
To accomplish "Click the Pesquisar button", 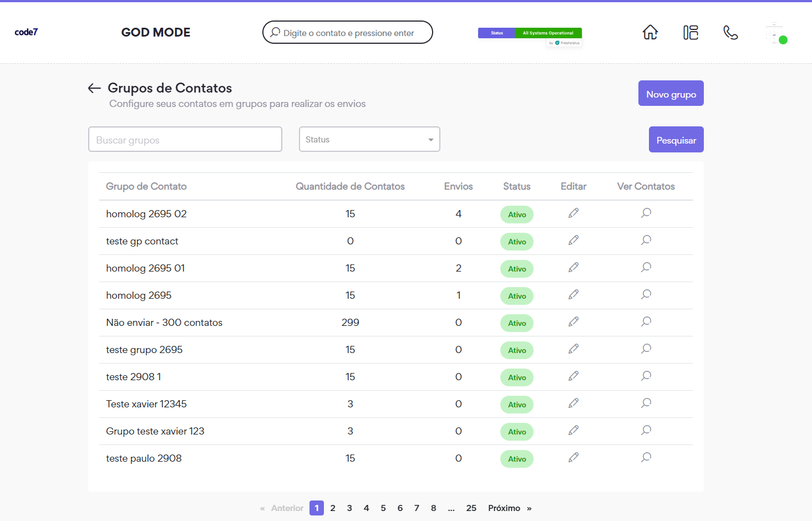I will point(676,140).
